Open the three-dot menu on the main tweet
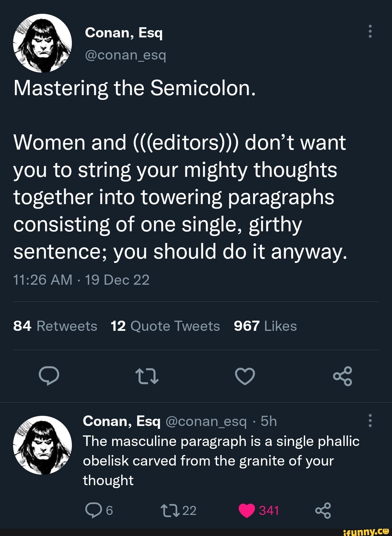 (370, 33)
